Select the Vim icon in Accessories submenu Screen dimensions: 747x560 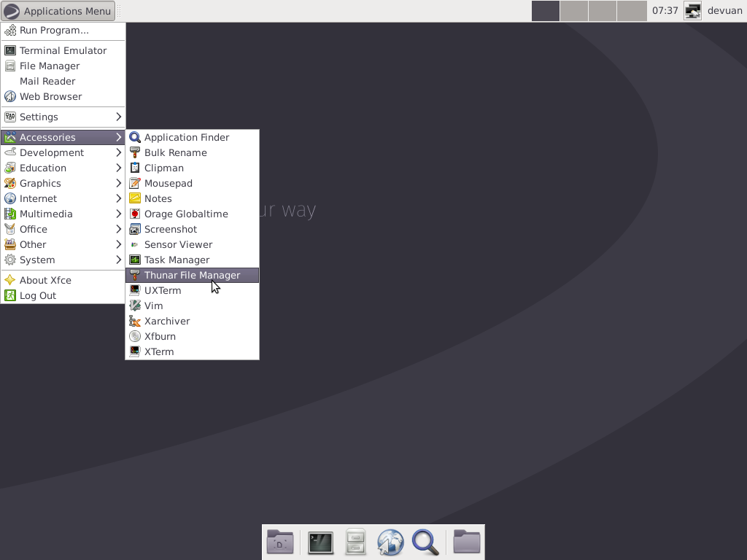coord(136,306)
